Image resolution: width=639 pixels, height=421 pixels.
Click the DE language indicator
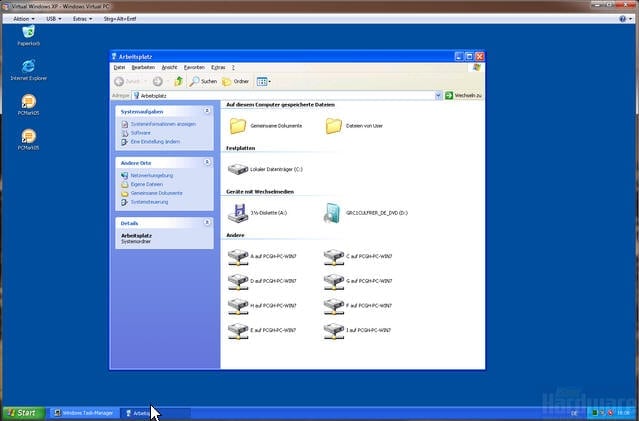point(574,413)
